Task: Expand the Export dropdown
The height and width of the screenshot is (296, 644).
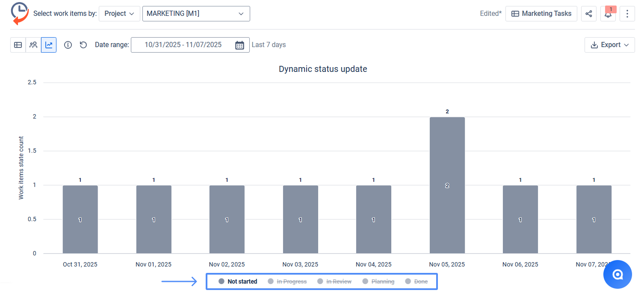Action: 609,45
